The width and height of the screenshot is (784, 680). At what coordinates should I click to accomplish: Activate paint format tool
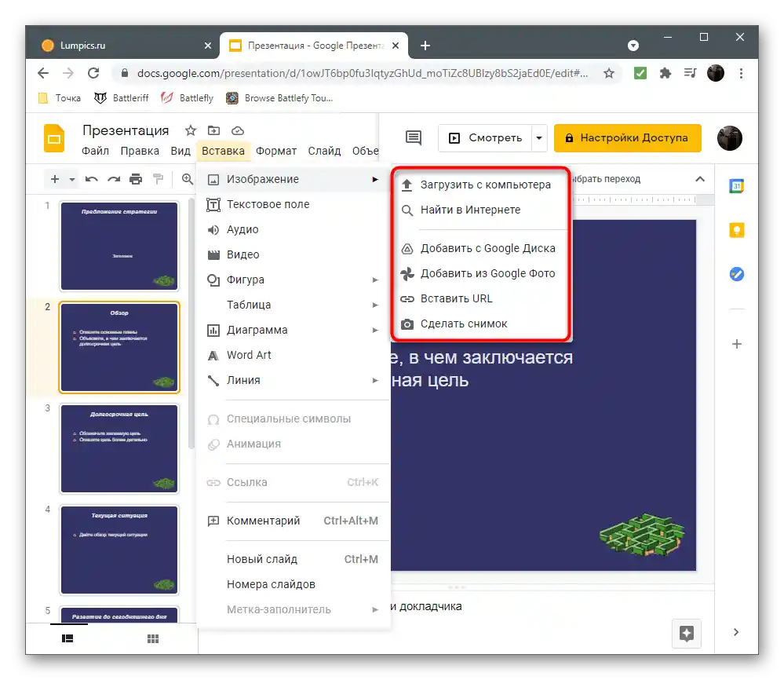pos(158,179)
